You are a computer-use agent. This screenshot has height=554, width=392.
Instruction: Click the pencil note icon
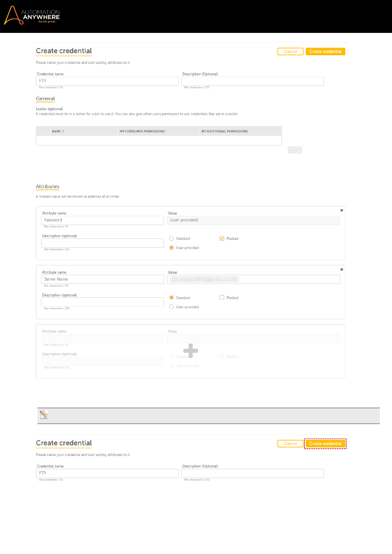pos(44,415)
